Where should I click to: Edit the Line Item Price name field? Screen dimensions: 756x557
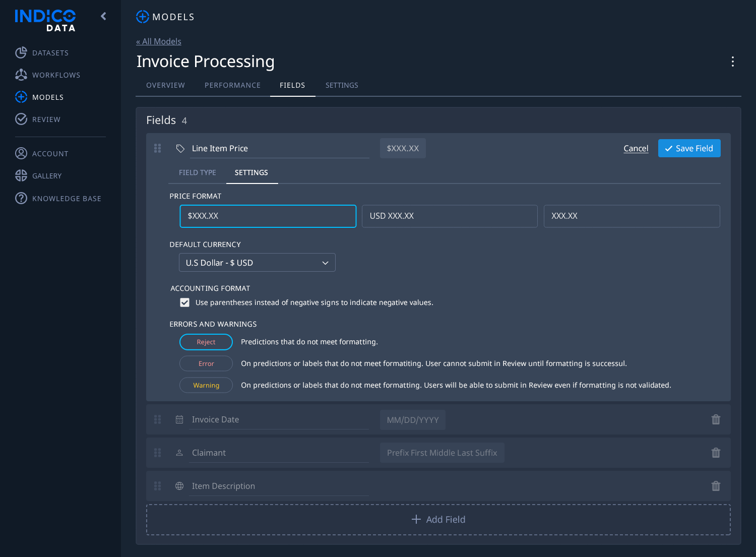point(280,148)
